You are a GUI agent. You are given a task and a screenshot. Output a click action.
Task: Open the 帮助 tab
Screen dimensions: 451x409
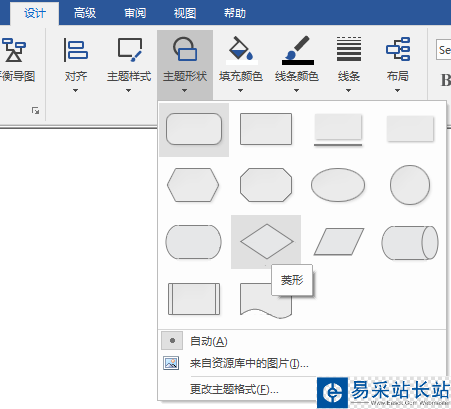click(x=235, y=13)
